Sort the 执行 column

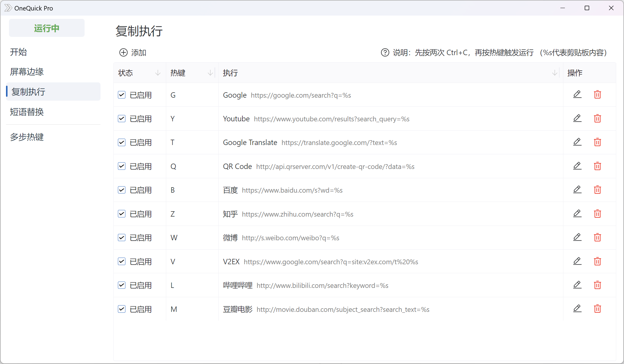point(554,73)
